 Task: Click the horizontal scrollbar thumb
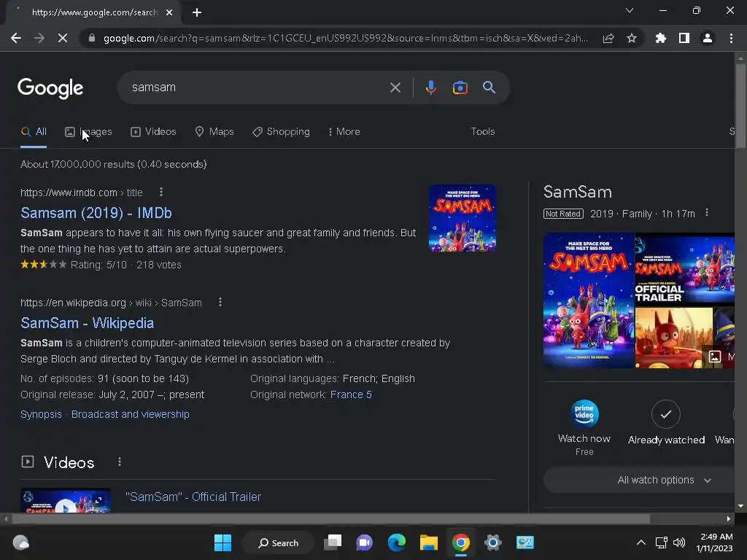click(331, 518)
